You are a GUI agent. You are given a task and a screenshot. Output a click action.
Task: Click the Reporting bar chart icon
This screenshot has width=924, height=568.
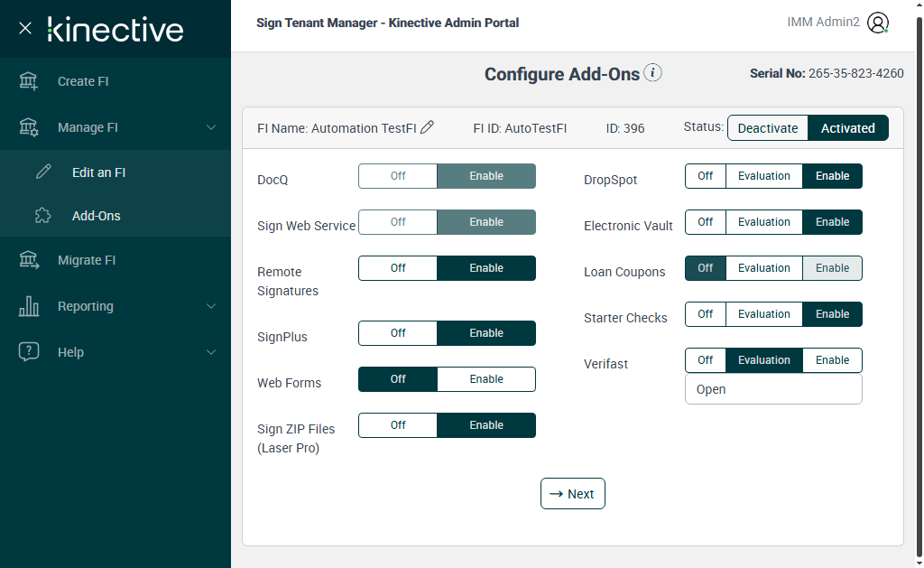(28, 305)
